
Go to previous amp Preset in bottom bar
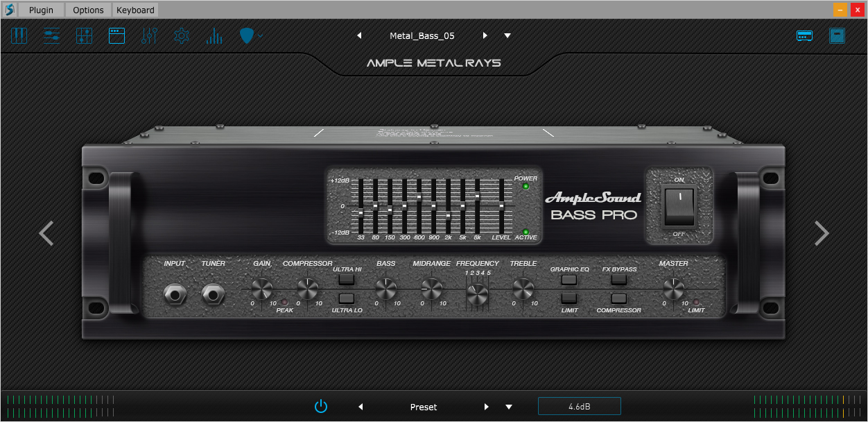click(361, 407)
